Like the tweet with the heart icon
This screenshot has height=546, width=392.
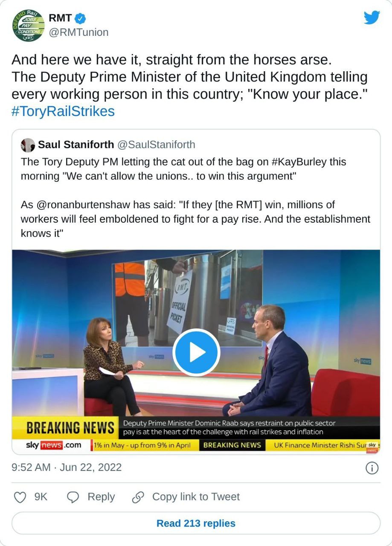click(x=20, y=497)
